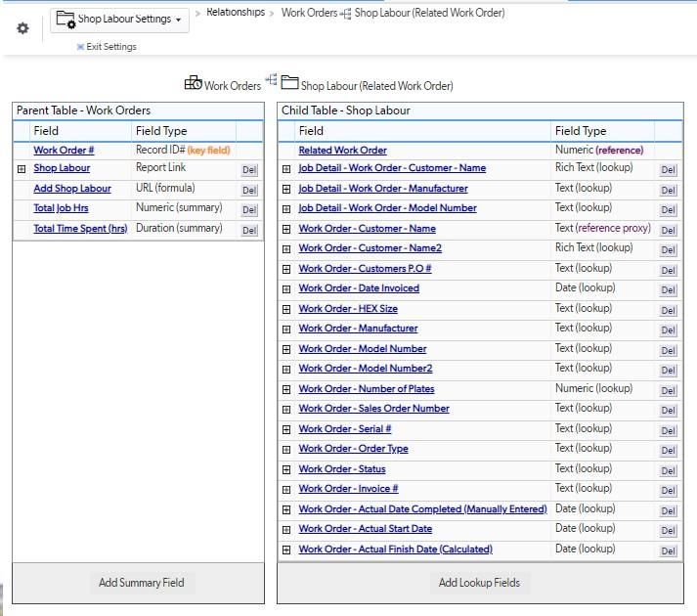Delete Work Order - Actual Start Date field
The image size is (697, 616).
pyautogui.click(x=668, y=531)
